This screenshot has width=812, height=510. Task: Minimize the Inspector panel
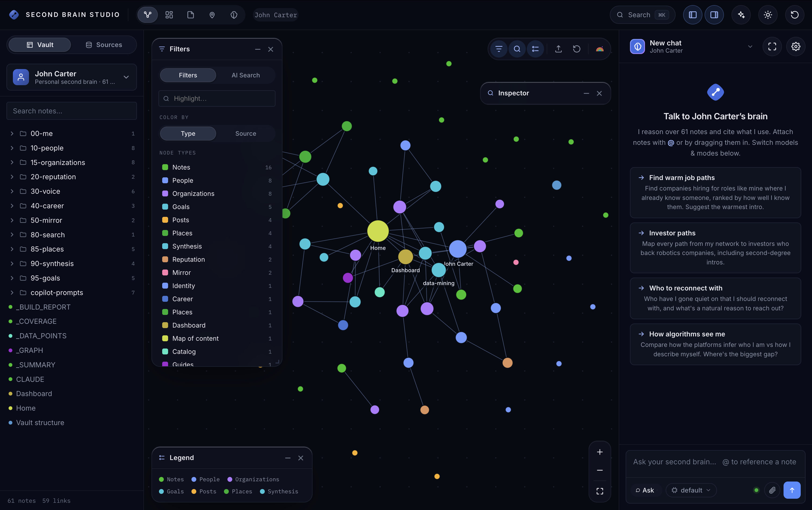point(586,94)
